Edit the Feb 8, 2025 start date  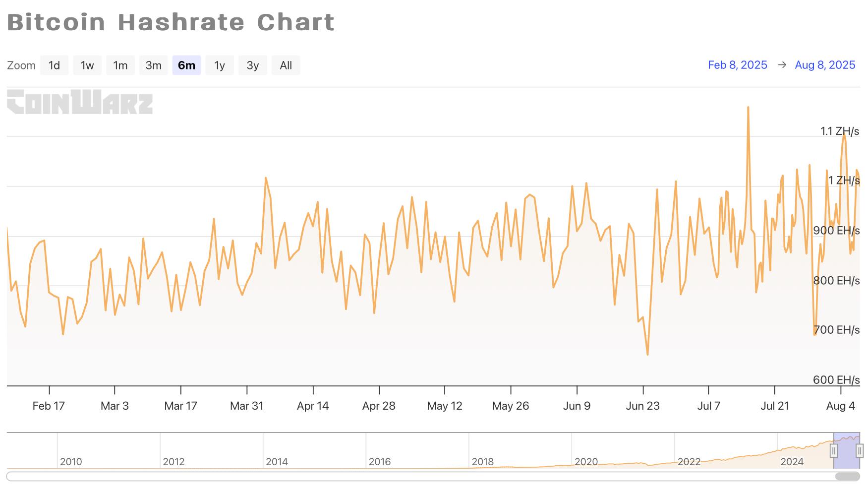pos(737,65)
